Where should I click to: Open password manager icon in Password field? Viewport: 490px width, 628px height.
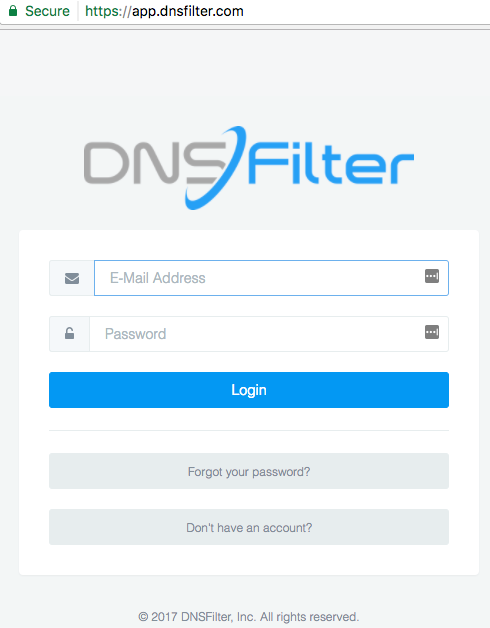432,332
